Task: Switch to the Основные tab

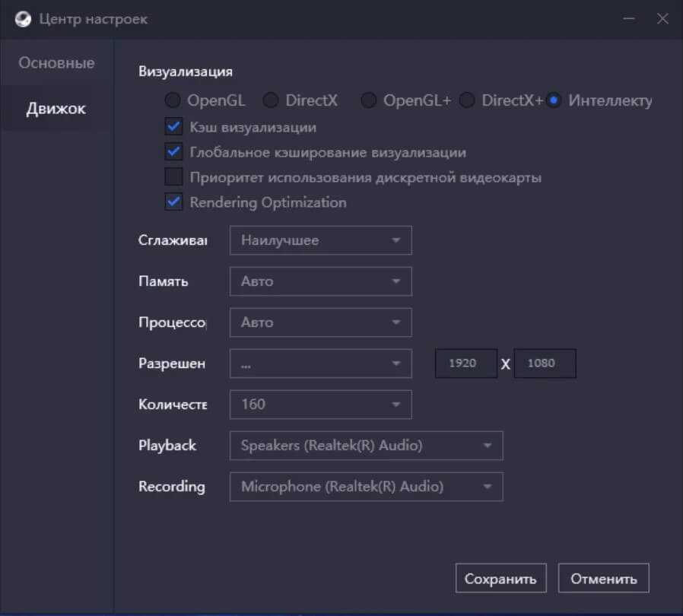Action: [x=57, y=63]
